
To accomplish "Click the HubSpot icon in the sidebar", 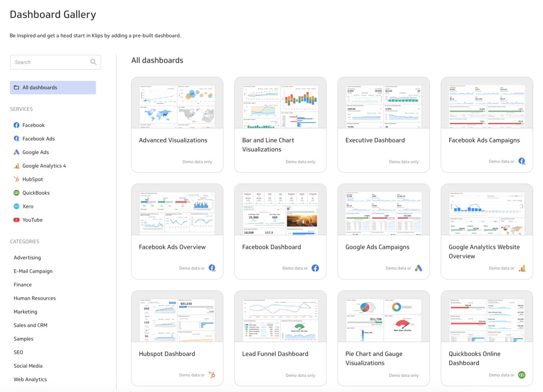I will coord(16,179).
